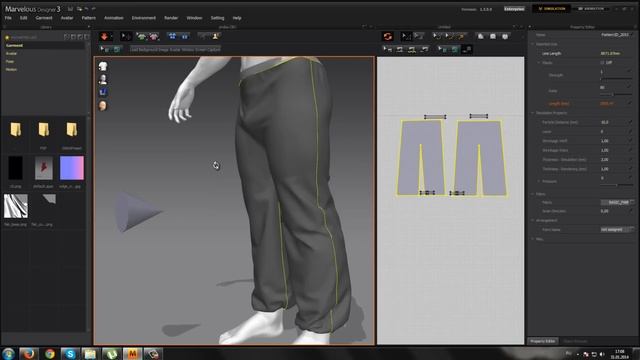Click the Particle Distance value field
This screenshot has height=360, width=640.
point(616,122)
